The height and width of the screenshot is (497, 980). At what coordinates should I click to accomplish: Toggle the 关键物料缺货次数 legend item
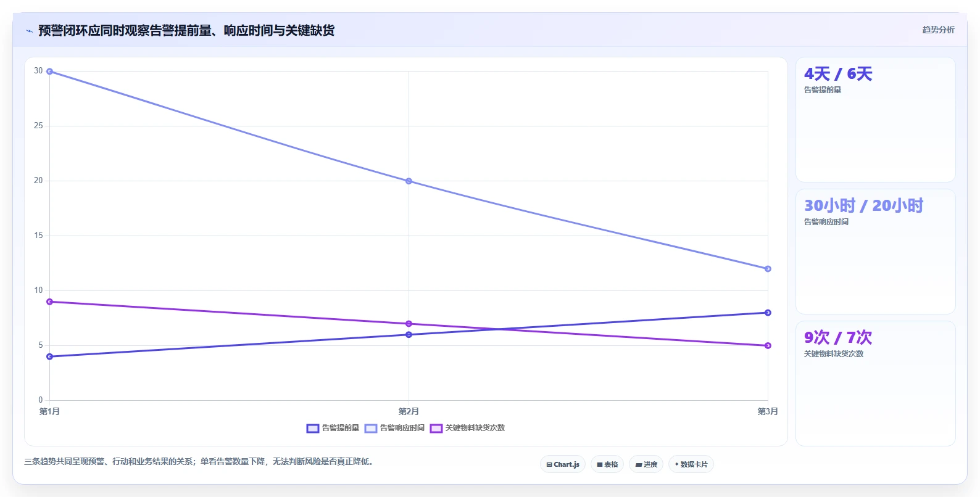tap(467, 428)
